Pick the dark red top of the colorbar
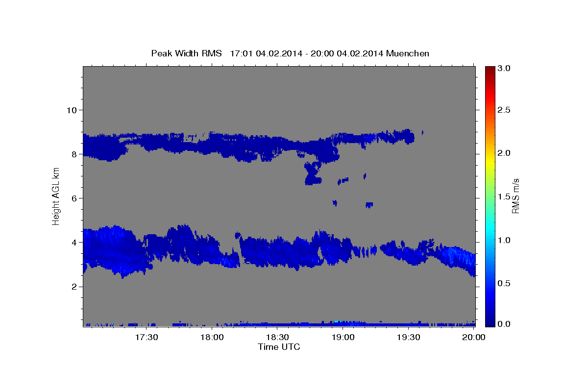The image size is (588, 392). pos(490,70)
